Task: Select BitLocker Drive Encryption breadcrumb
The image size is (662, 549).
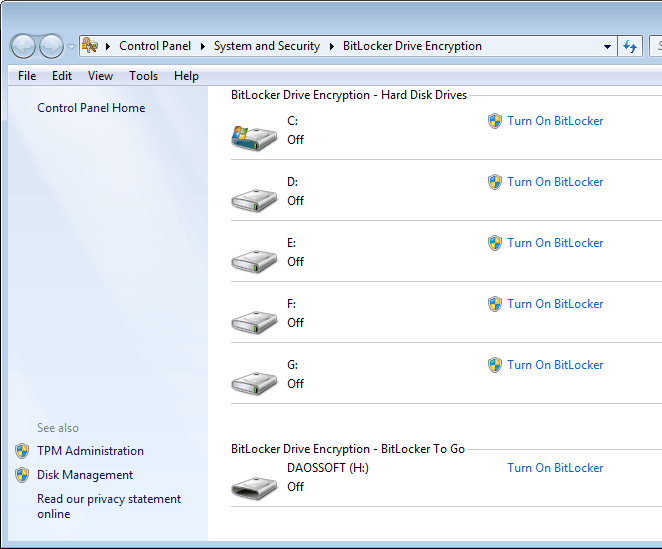Action: coord(412,46)
